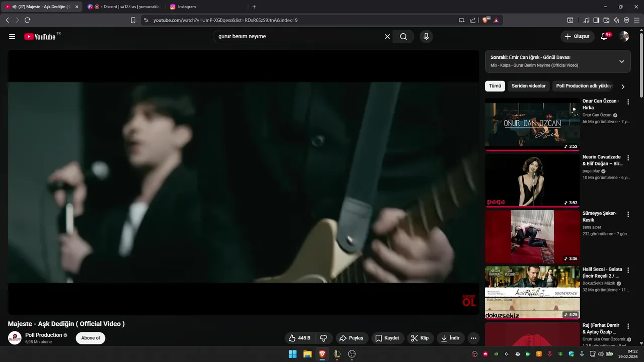
Task: Open YouTube notifications bell
Action: point(605,37)
